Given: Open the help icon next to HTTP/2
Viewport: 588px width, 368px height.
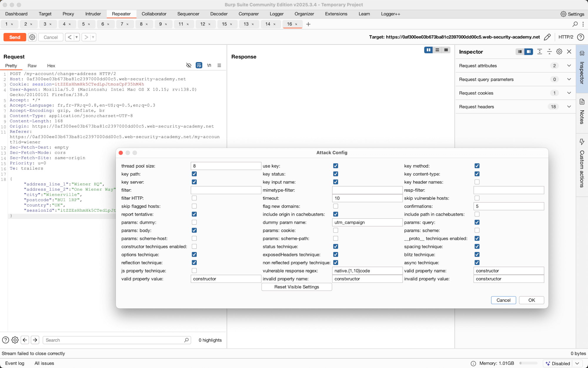Looking at the screenshot, I should [580, 37].
